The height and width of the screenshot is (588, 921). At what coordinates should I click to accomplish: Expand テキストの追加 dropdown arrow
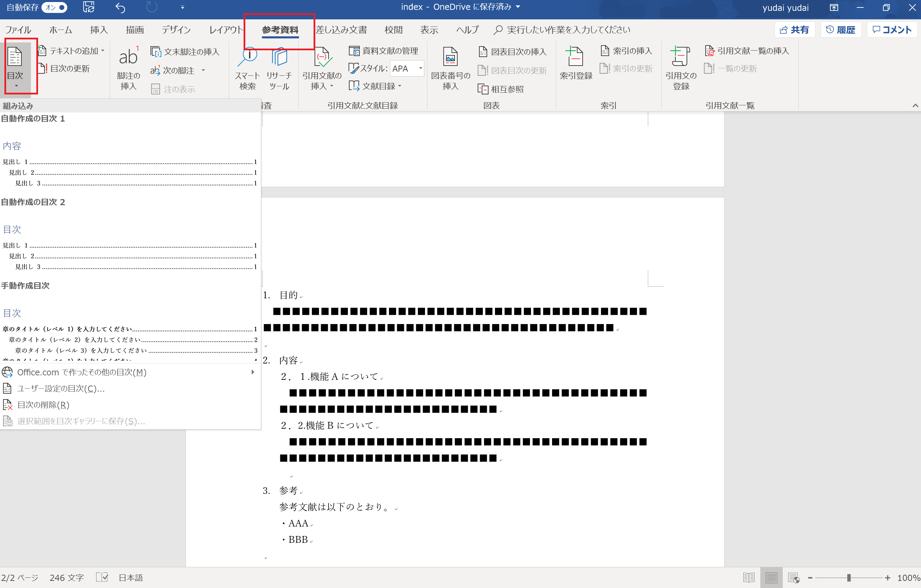click(103, 51)
